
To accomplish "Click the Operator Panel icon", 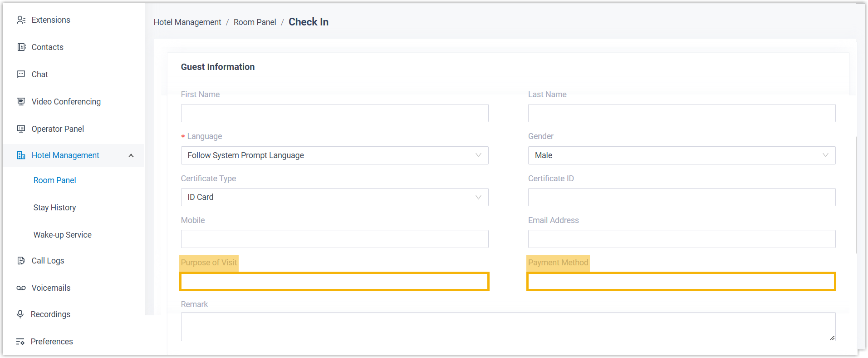I will pos(21,129).
